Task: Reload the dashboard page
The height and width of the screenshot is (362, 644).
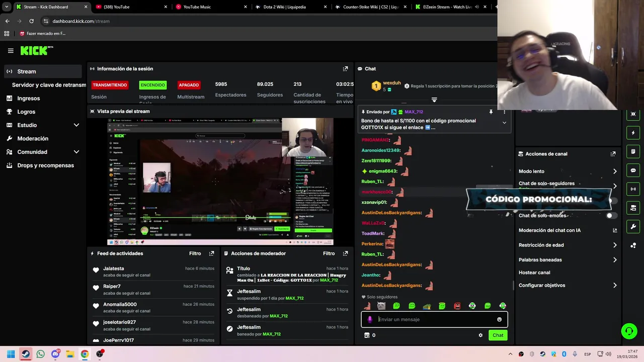Action: 31,21
